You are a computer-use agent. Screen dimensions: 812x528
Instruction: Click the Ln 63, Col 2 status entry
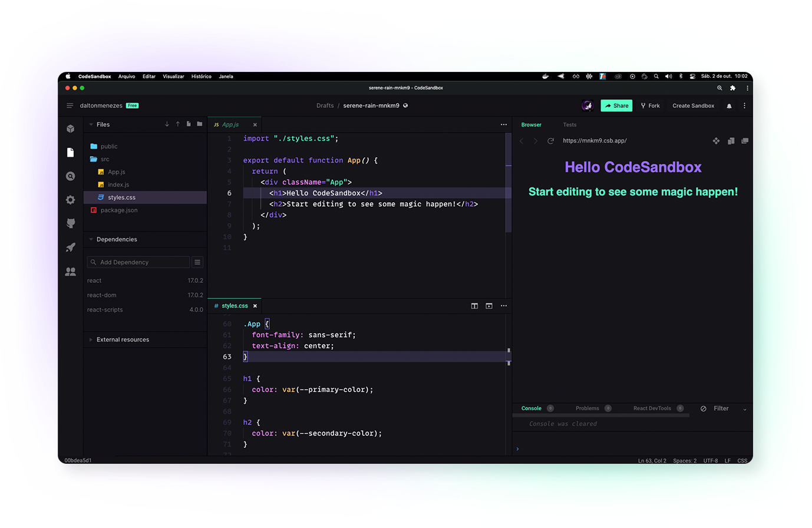pos(652,461)
